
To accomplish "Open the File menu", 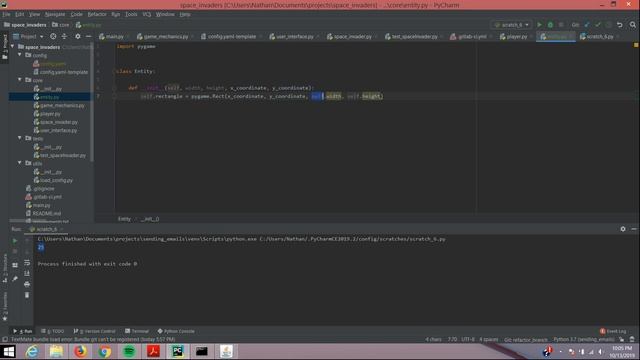I will [7, 14].
